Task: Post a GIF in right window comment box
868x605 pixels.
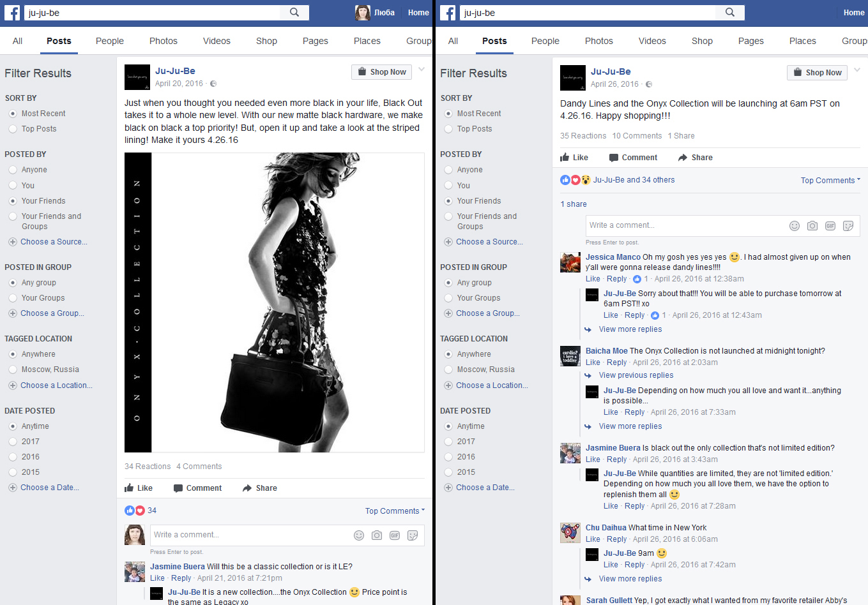Action: pos(830,226)
